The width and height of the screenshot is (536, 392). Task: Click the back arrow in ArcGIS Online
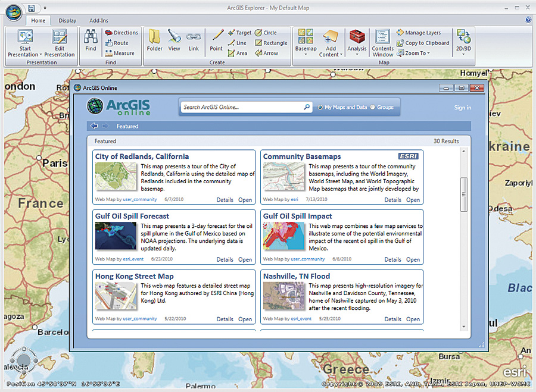tap(94, 126)
